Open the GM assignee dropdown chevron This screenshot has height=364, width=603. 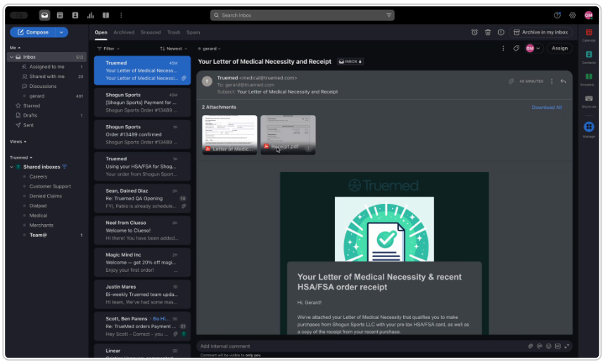tap(538, 48)
